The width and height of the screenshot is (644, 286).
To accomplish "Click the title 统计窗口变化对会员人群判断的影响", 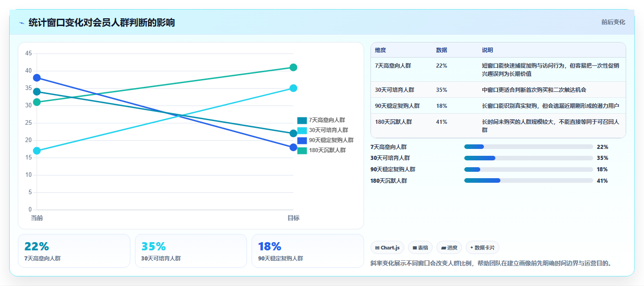I will click(102, 22).
